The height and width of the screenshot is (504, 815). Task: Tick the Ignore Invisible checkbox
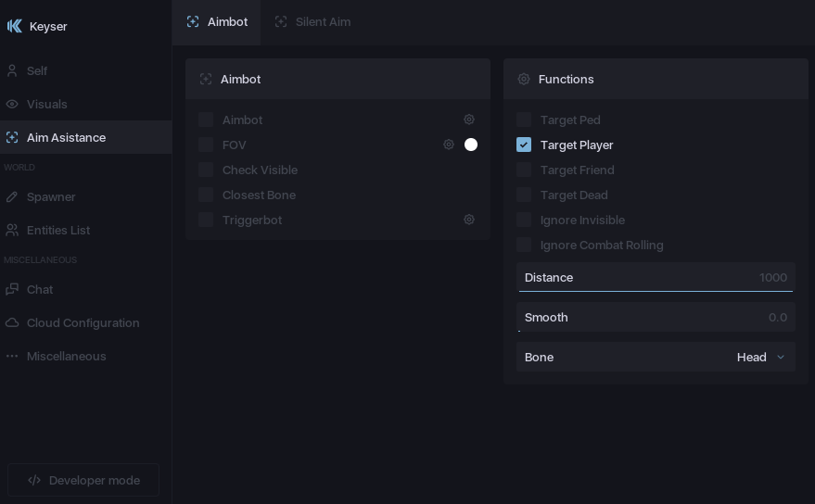pos(524,220)
